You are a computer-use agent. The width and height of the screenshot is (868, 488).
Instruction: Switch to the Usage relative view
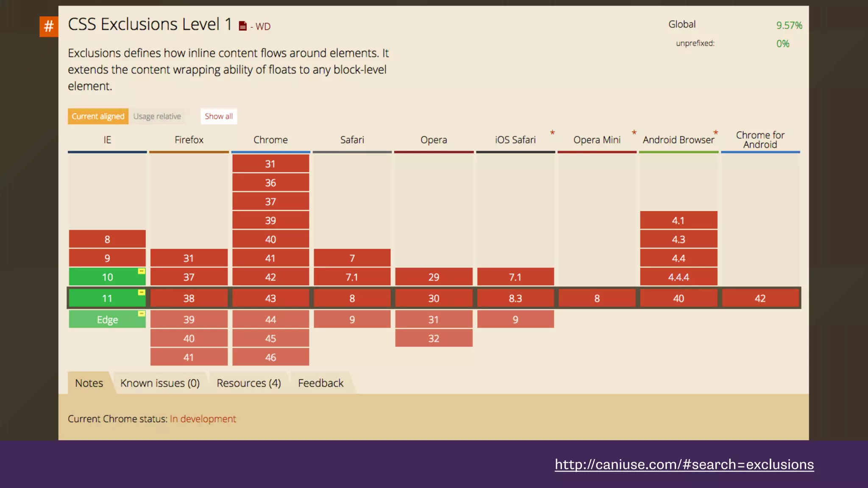[157, 116]
